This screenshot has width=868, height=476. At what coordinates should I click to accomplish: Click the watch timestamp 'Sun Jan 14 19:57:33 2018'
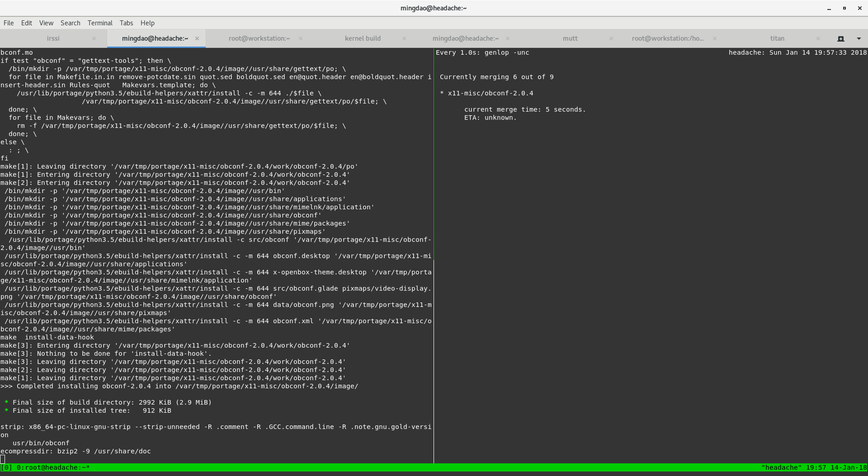click(x=818, y=52)
